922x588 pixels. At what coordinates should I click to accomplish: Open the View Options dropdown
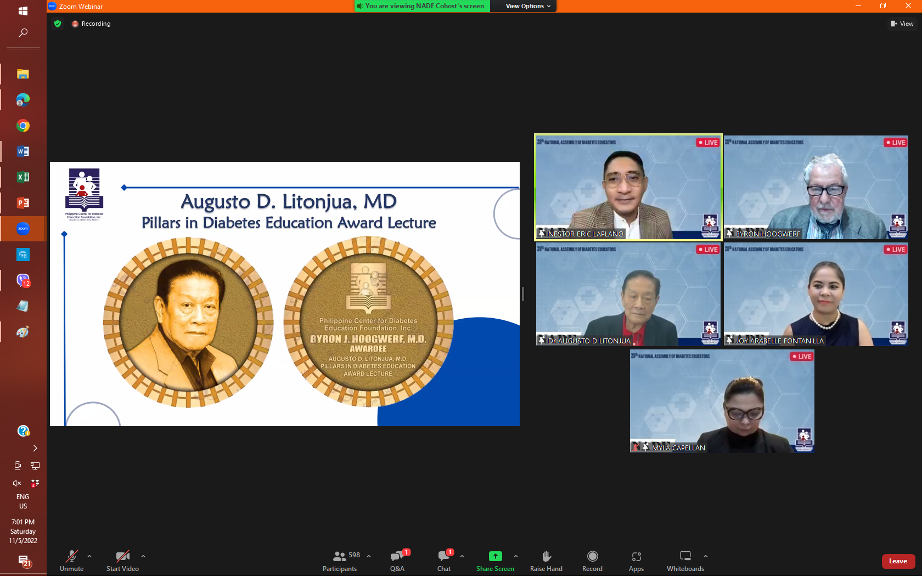528,6
